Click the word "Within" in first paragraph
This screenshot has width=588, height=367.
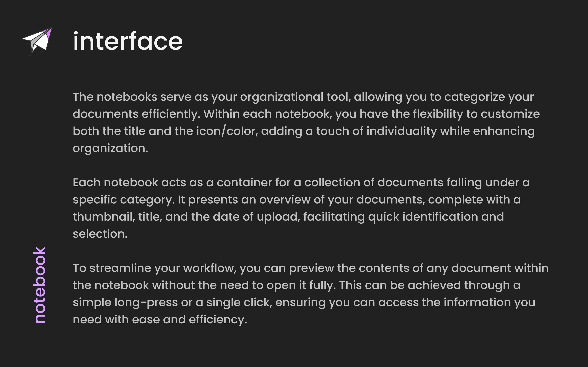[221, 114]
